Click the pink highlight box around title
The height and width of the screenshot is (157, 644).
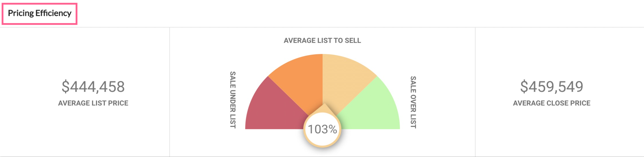pos(40,14)
